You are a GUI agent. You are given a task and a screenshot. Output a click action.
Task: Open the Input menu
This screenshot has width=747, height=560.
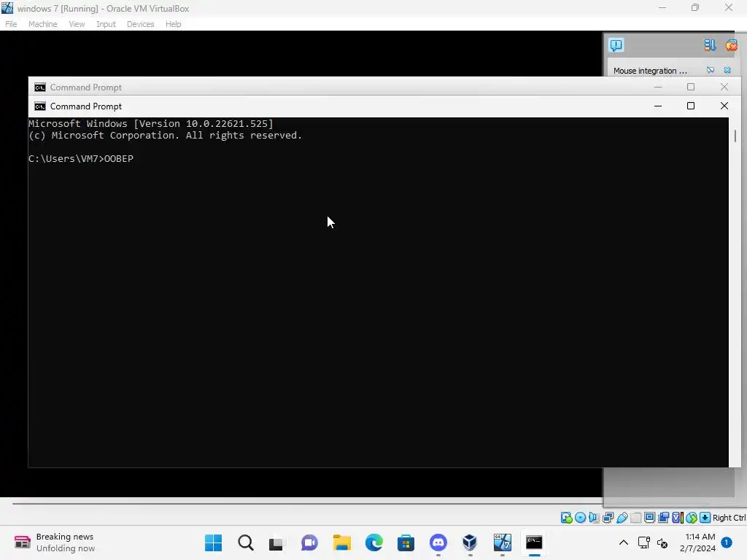click(106, 24)
